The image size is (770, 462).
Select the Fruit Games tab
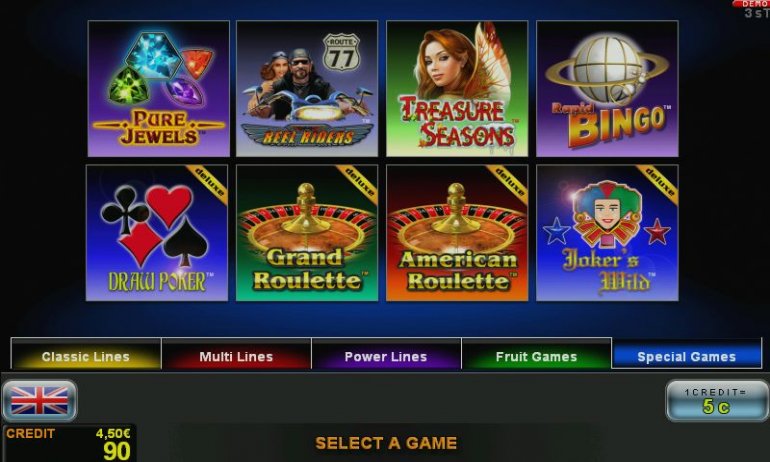tap(536, 353)
